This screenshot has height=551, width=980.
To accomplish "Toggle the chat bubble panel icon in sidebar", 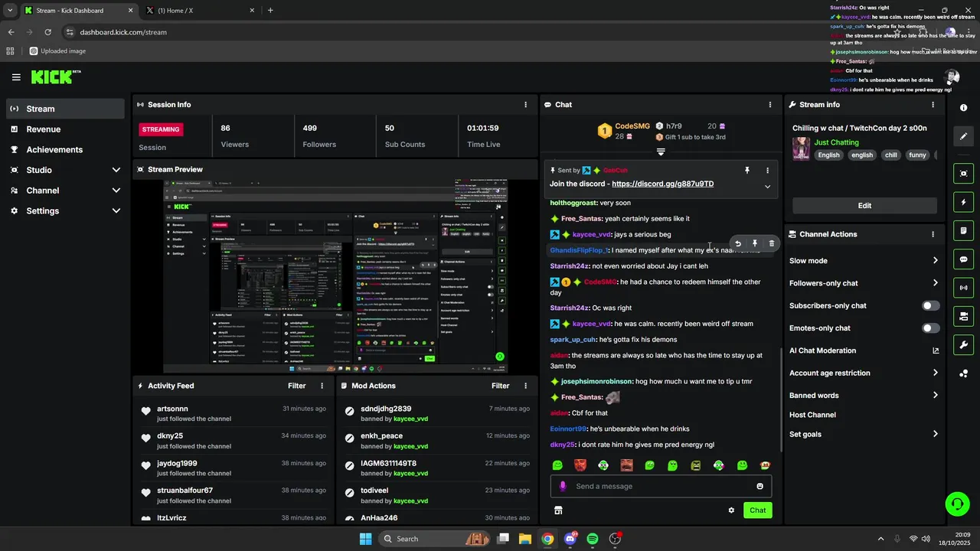I will coord(964,259).
